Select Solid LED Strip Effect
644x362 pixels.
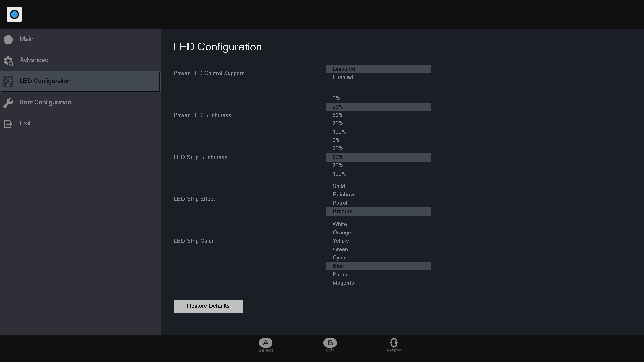tap(378, 186)
